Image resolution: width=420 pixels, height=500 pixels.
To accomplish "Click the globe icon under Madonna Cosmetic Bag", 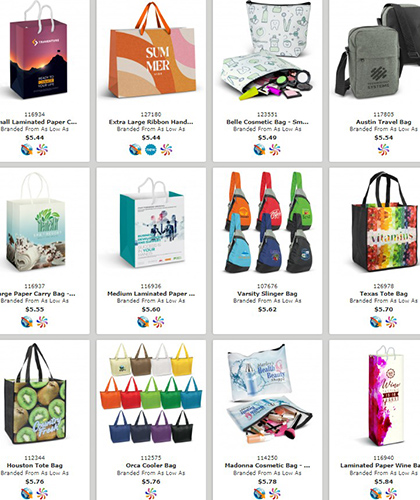I will click(260, 494).
